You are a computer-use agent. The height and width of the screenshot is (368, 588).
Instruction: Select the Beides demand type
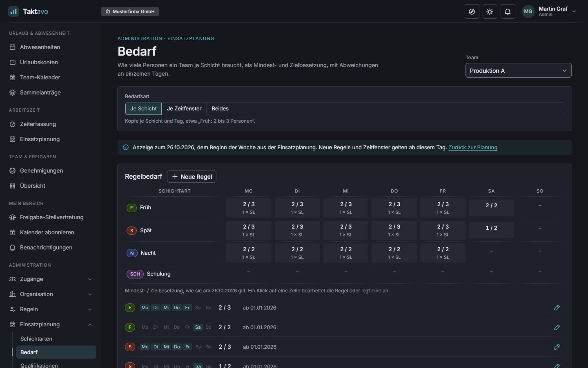click(220, 109)
